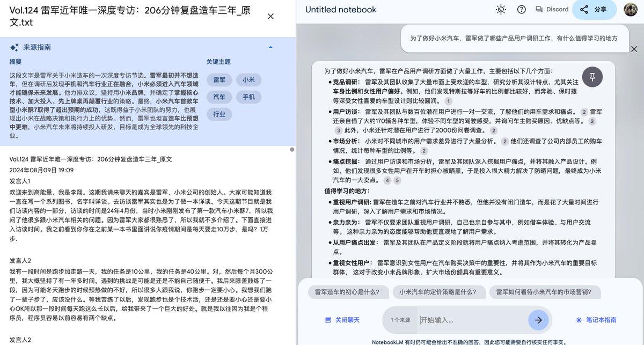The width and height of the screenshot is (644, 345).
Task: Choose suggestion 雷军如何看待小米汽车的市场营销？
Action: click(x=545, y=292)
